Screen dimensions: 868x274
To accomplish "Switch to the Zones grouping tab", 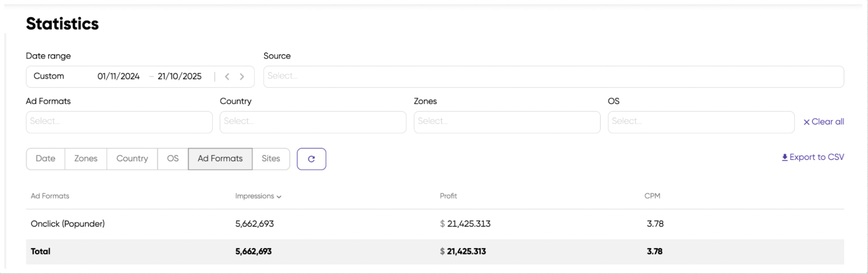I will tap(86, 159).
